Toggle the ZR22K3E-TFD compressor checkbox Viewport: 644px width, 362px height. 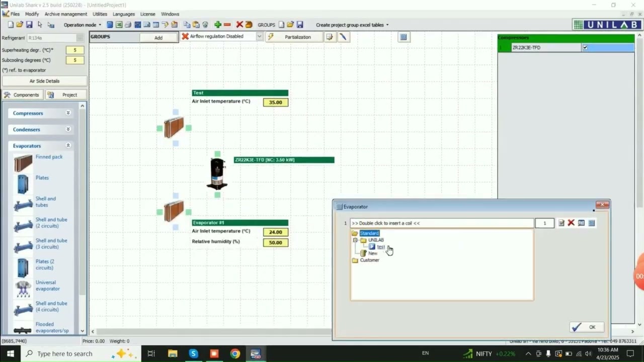[x=585, y=48]
